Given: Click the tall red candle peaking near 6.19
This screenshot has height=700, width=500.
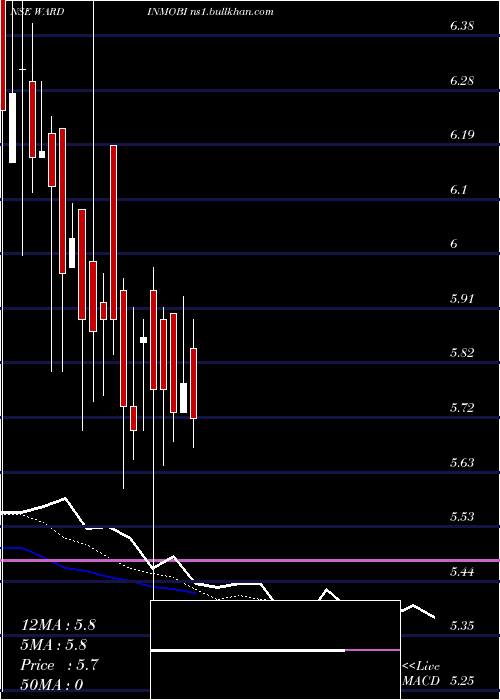Looking at the screenshot, I should pos(113,232).
